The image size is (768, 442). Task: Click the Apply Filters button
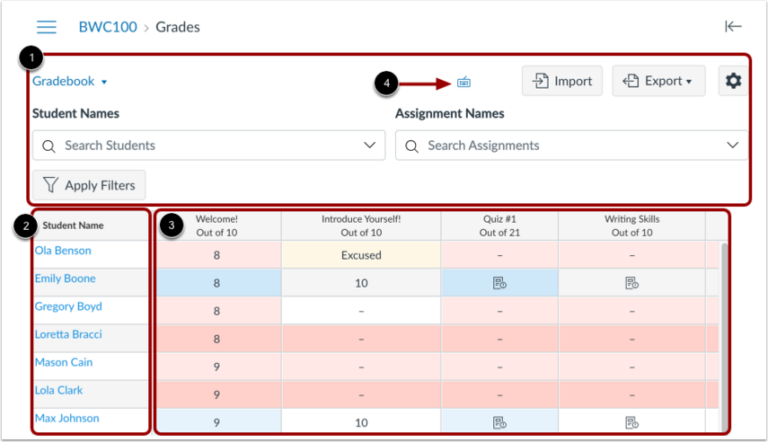(90, 185)
